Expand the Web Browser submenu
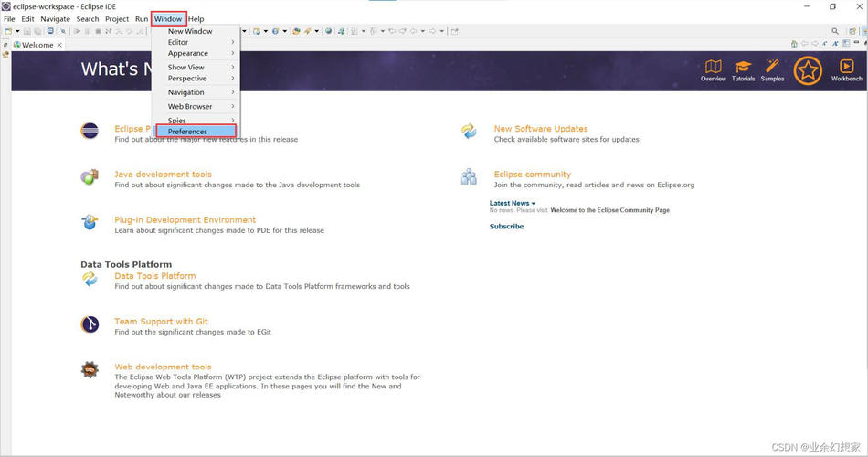868x457 pixels. click(x=196, y=106)
